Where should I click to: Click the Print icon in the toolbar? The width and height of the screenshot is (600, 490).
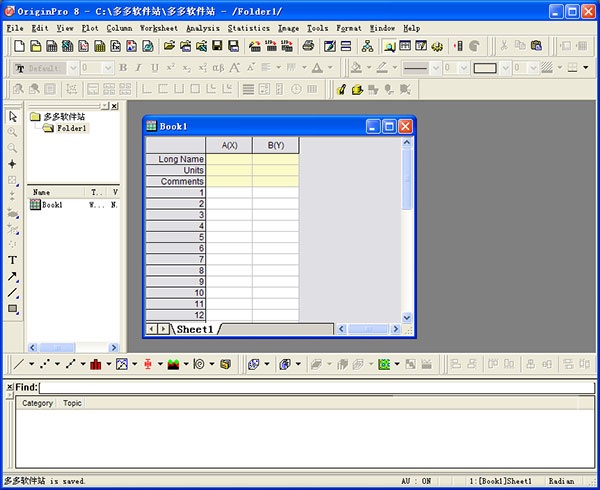[x=309, y=46]
